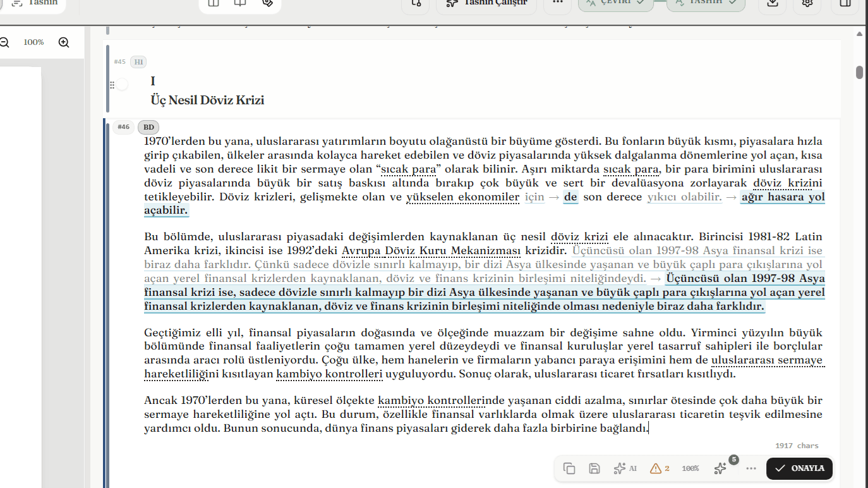Click glossary term 'yükselen ekonomiler'
Screen dimensions: 868x488
pyautogui.click(x=462, y=197)
